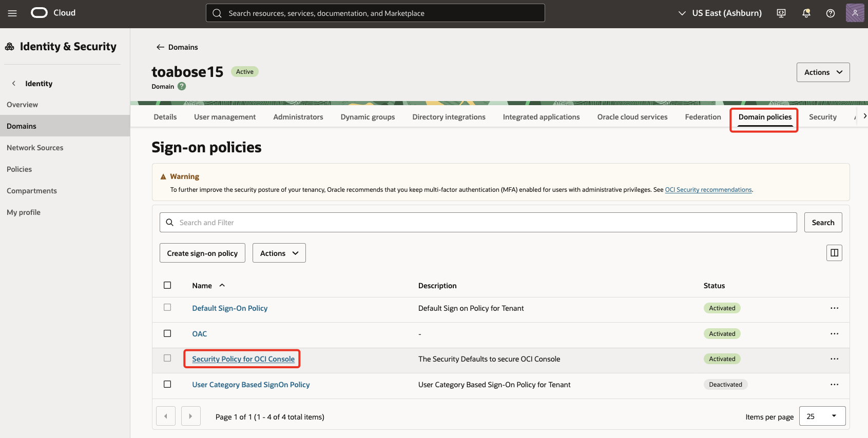868x438 pixels.
Task: Go to the previous page arrow
Action: [x=166, y=416]
